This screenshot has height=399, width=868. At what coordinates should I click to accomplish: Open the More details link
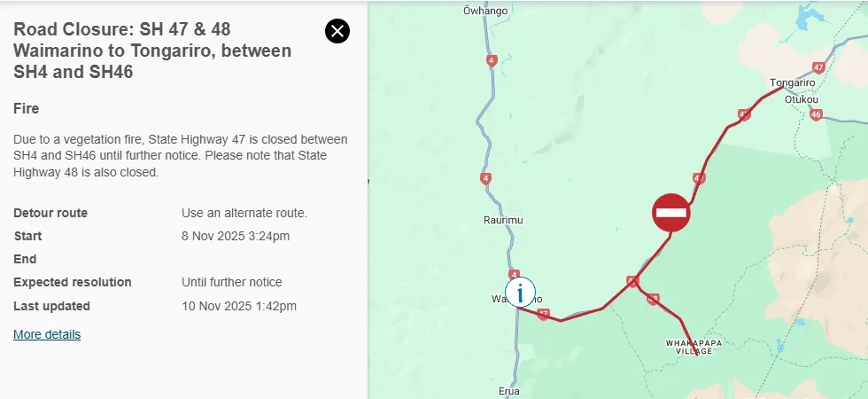[x=47, y=334]
